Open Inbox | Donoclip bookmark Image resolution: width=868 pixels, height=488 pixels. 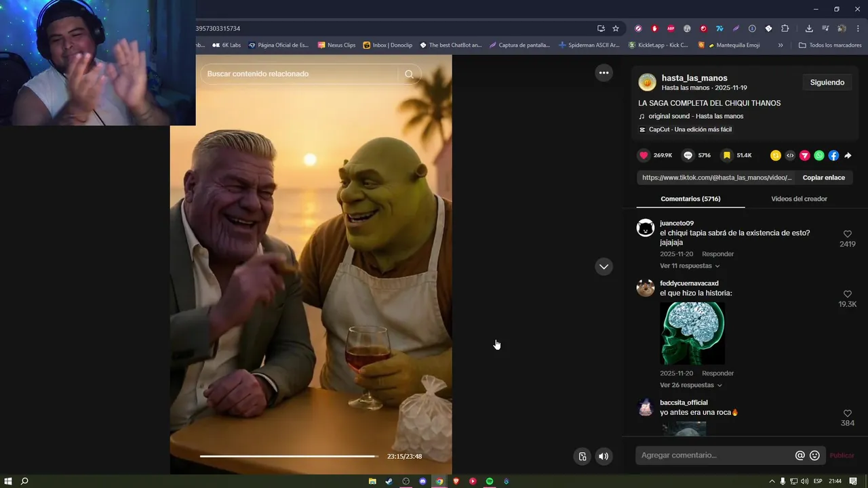(387, 45)
